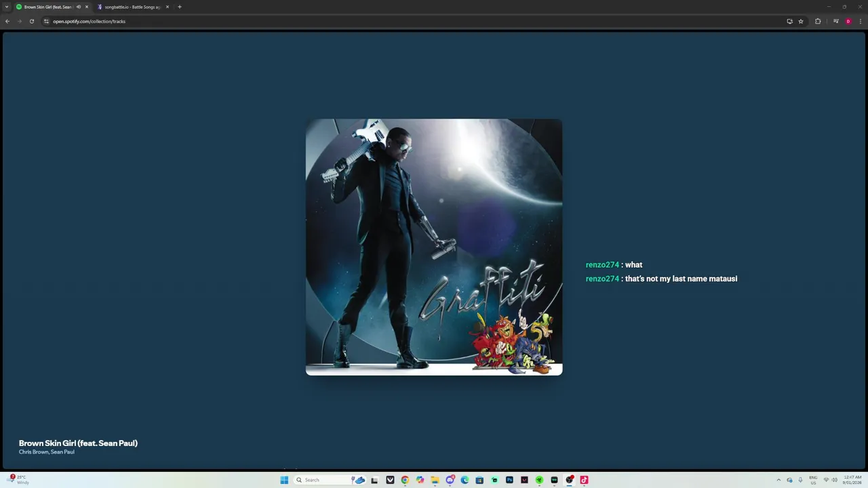Open the browser extensions puzzle icon

click(818, 21)
